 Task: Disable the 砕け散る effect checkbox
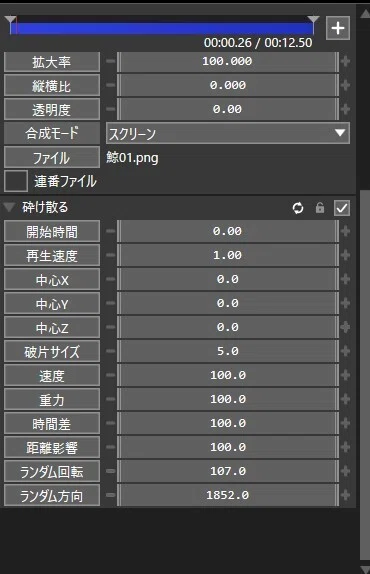coord(342,208)
